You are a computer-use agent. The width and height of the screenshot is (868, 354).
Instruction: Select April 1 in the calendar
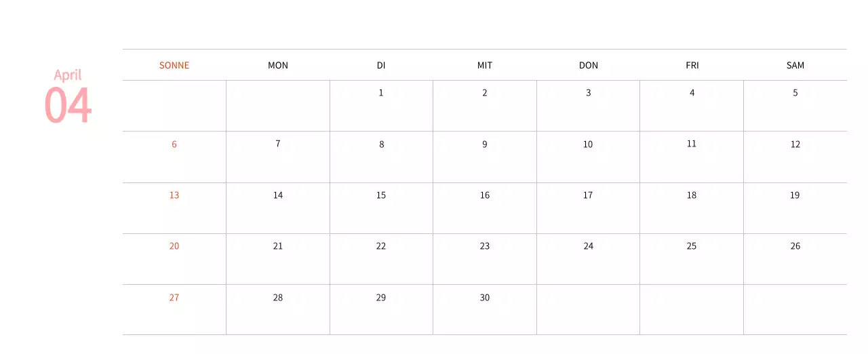point(381,93)
